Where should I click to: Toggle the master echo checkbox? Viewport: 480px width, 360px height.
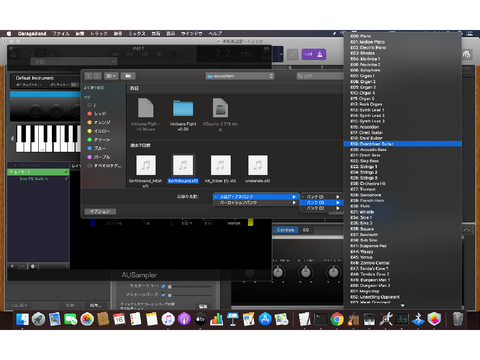163,286
